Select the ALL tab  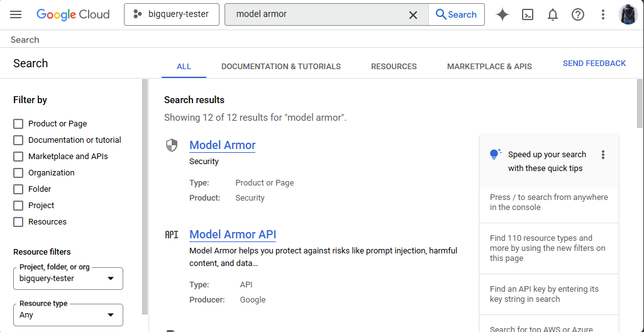pyautogui.click(x=184, y=66)
